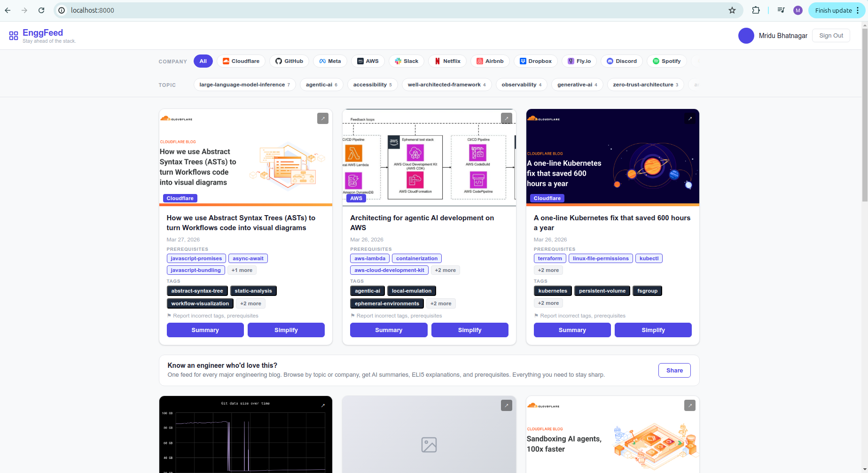The width and height of the screenshot is (868, 473).
Task: Expand +2 more tags on the AWS card
Action: coord(441,303)
